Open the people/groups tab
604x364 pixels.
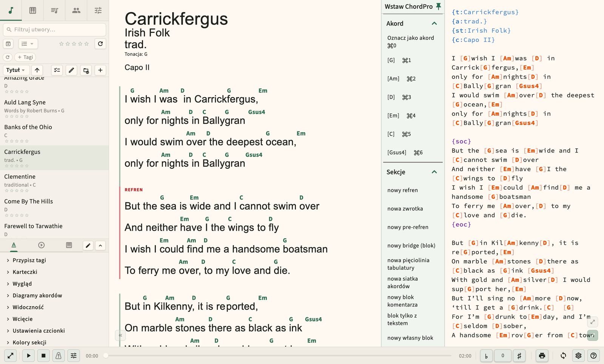click(76, 10)
